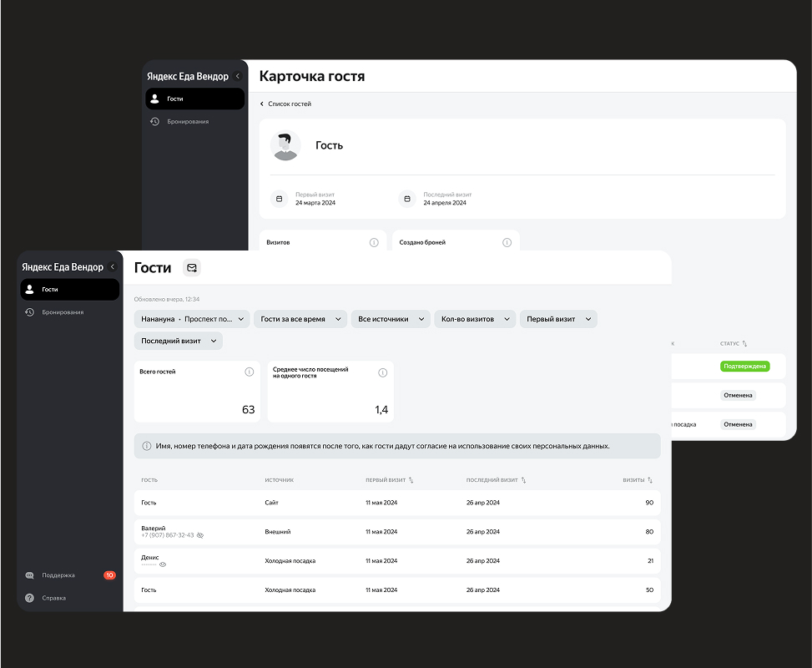Collapse the front window sidebar with the chevron
This screenshot has width=812, height=668.
(113, 267)
